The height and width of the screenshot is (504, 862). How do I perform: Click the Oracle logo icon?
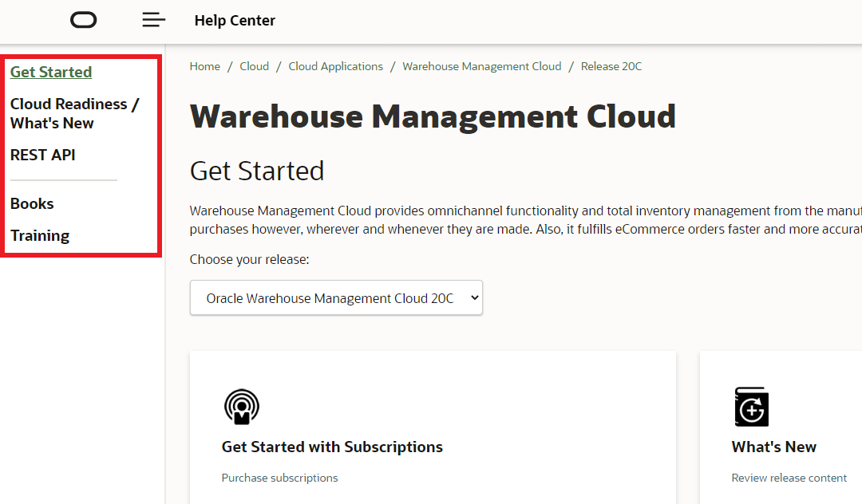[x=83, y=19]
